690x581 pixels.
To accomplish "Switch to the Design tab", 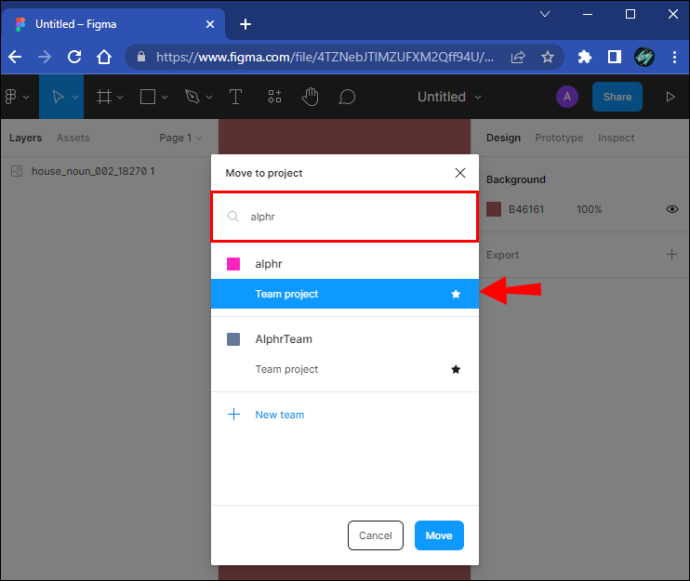I will pyautogui.click(x=503, y=138).
